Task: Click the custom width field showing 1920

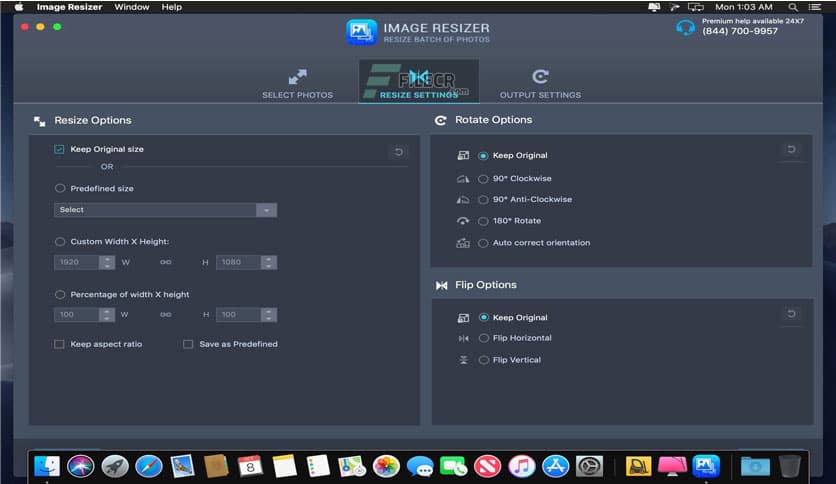Action: click(77, 262)
